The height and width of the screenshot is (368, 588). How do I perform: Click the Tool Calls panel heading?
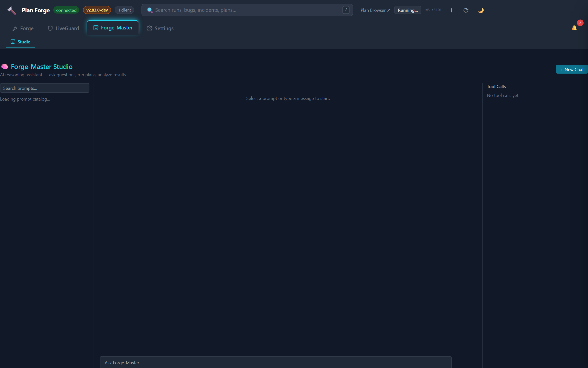click(496, 87)
